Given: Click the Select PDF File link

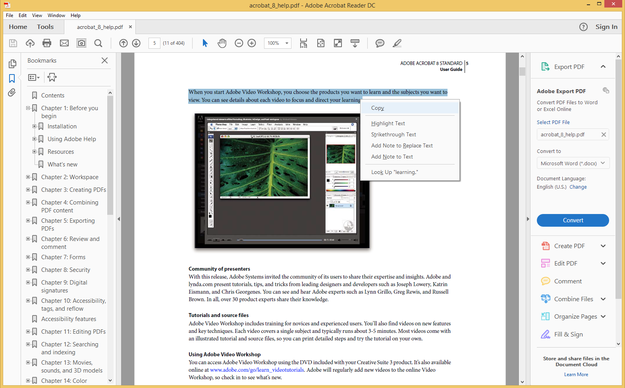Looking at the screenshot, I should click(x=553, y=122).
